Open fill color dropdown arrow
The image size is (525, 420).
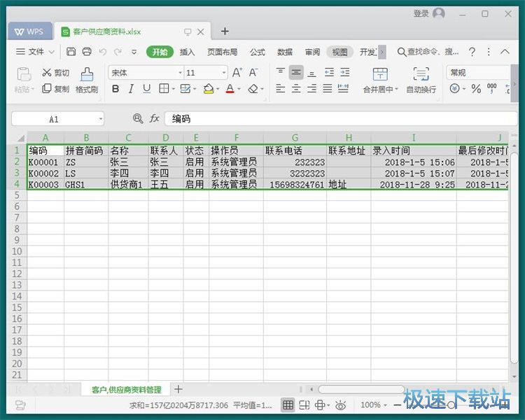(218, 89)
